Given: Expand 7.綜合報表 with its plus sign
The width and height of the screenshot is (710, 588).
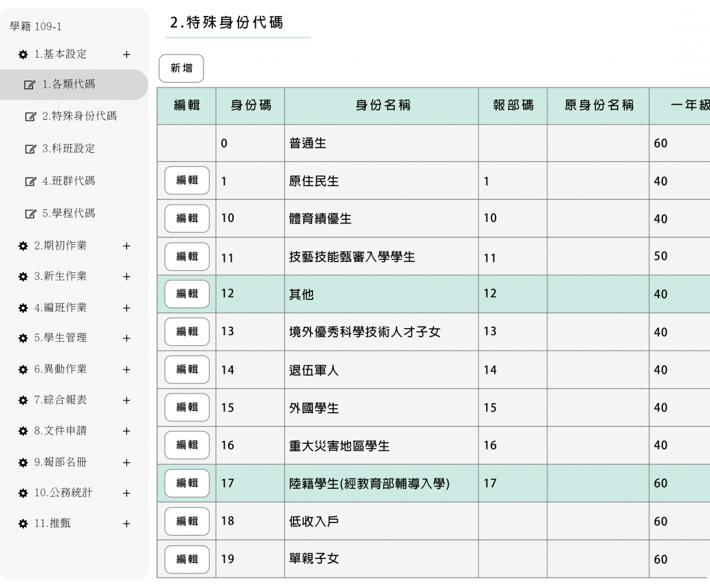Looking at the screenshot, I should tap(127, 401).
